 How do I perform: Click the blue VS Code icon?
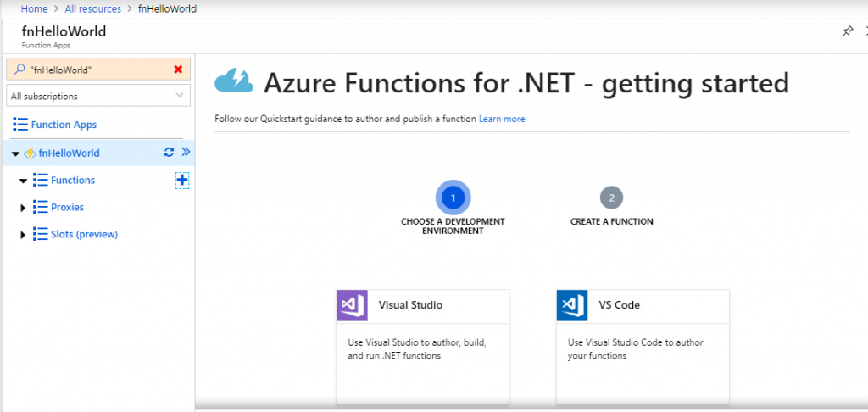572,305
